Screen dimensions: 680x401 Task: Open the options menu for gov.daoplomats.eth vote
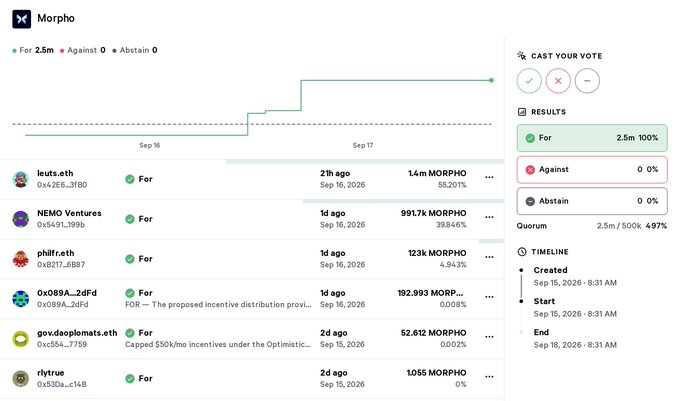point(489,337)
